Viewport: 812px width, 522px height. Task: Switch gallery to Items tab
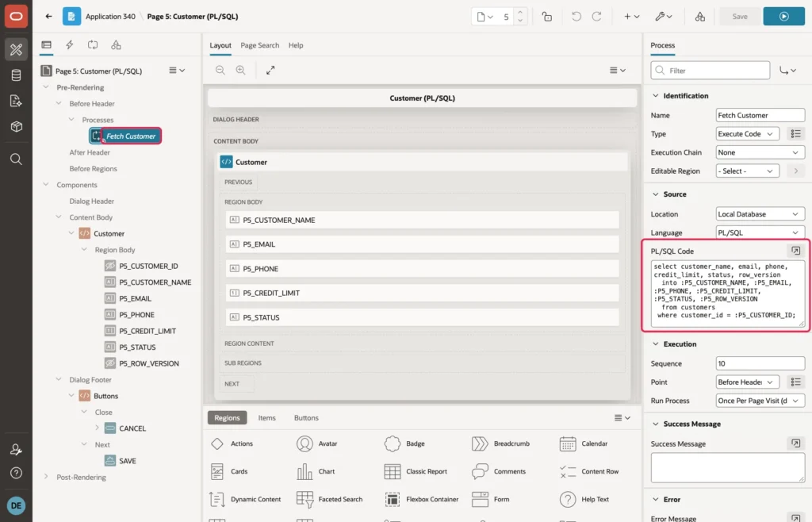pos(266,418)
